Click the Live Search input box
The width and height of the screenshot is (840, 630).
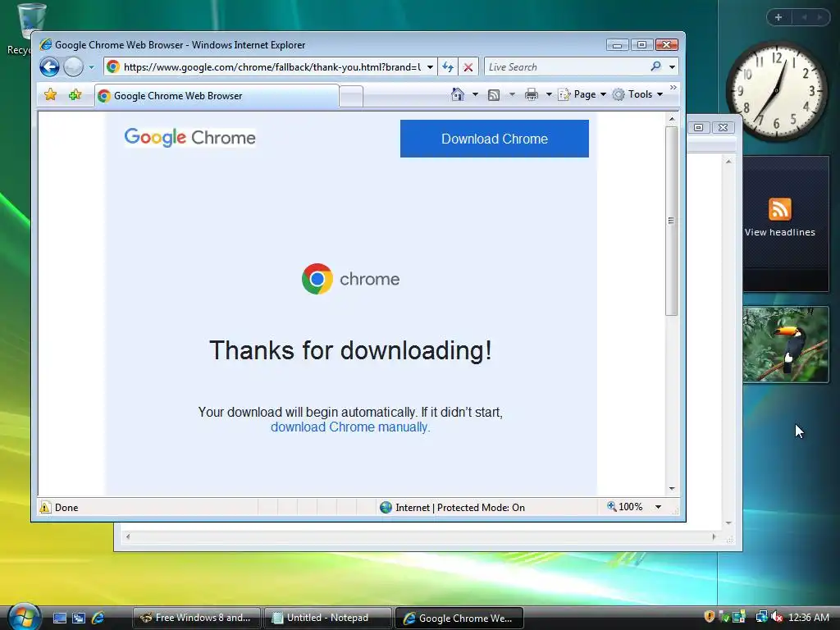coord(565,67)
